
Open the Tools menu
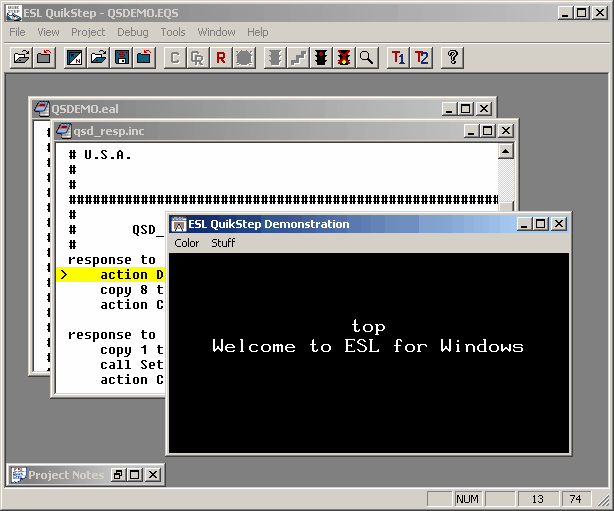pos(173,32)
